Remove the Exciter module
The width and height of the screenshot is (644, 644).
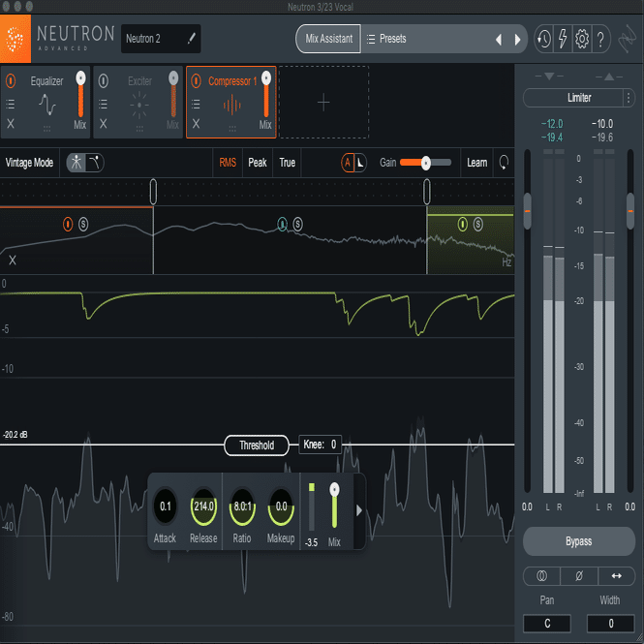(104, 124)
